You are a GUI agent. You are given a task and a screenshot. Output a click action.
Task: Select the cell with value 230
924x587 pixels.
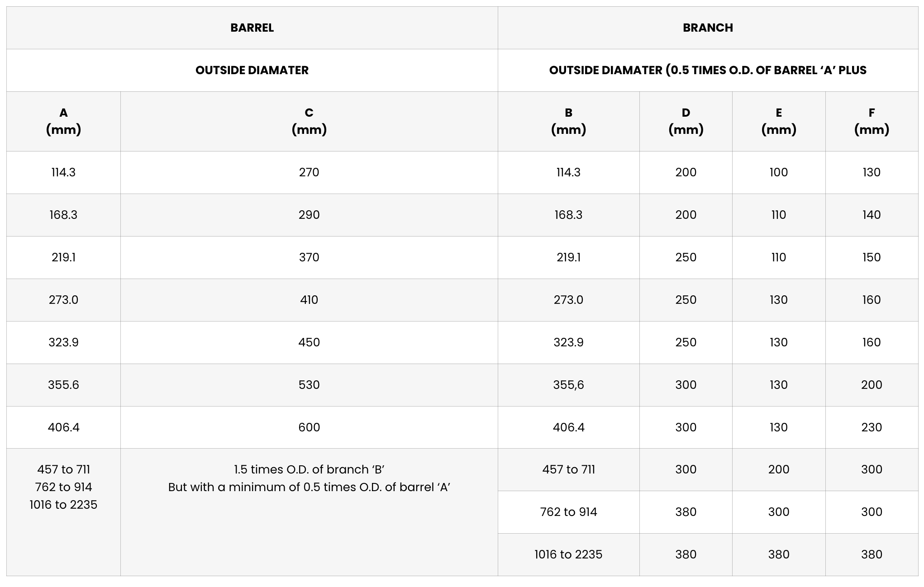point(872,427)
